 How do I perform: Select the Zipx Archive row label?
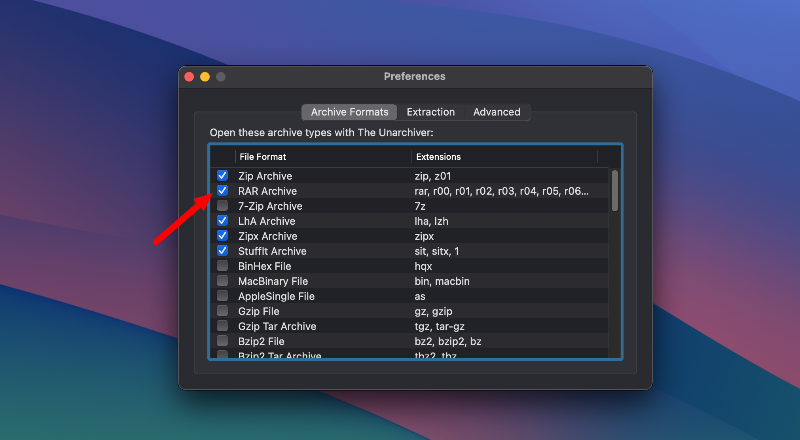point(268,236)
